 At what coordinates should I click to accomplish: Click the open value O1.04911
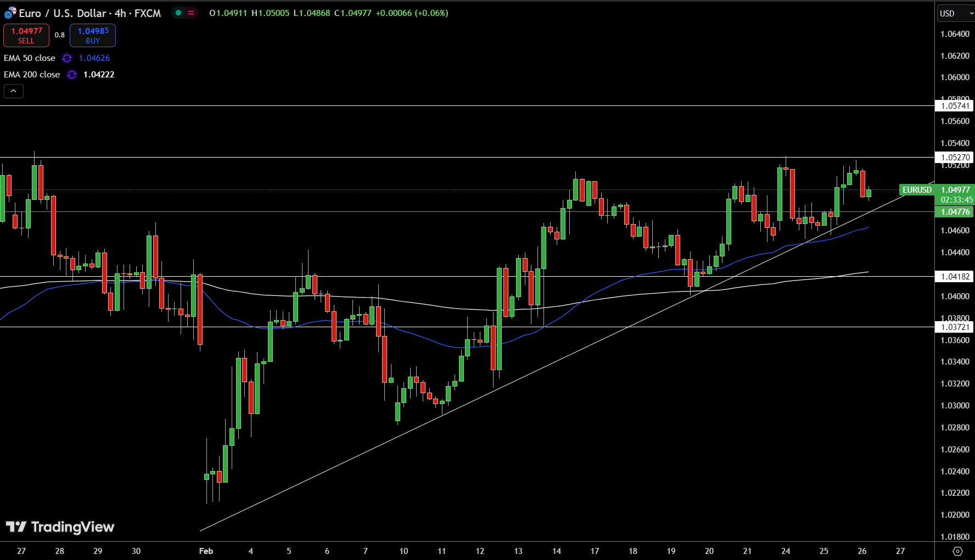(x=228, y=13)
